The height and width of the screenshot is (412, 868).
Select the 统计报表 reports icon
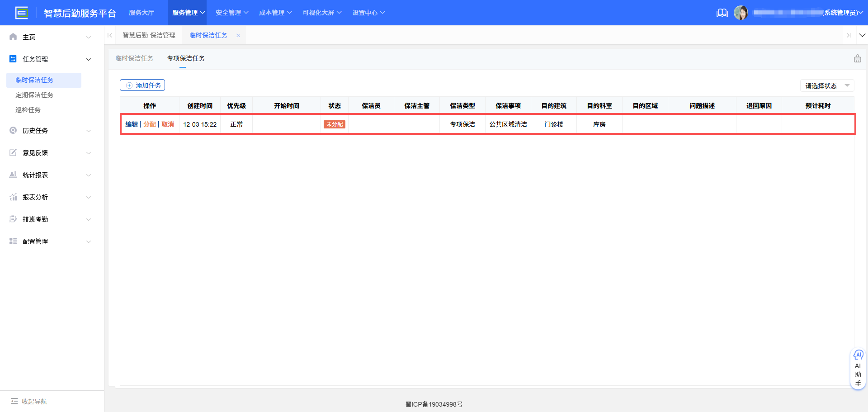(x=13, y=175)
